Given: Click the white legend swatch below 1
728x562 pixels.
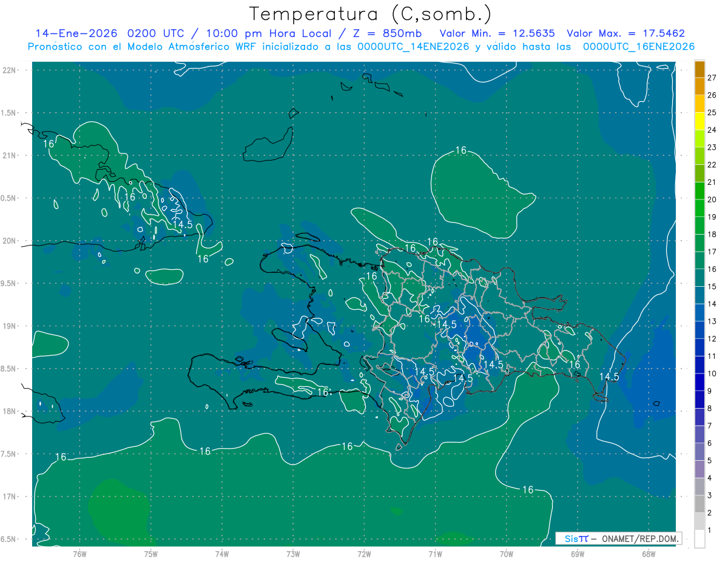Looking at the screenshot, I should [x=699, y=539].
